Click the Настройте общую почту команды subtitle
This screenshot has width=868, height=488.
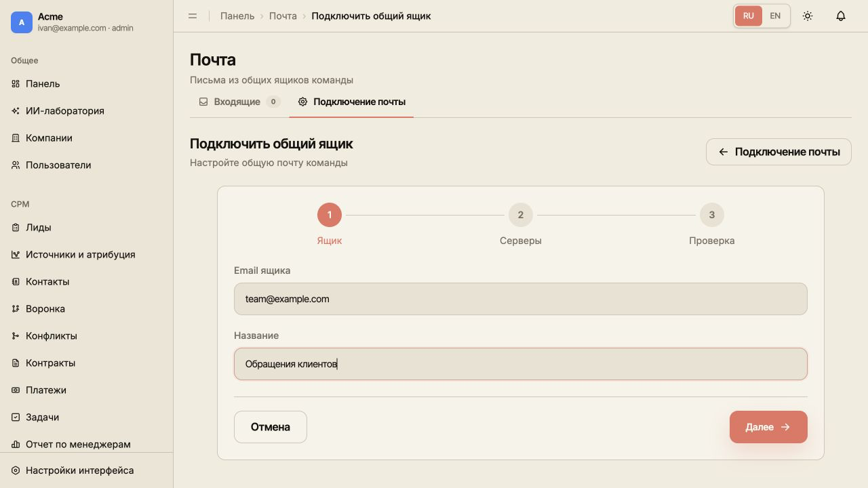tap(269, 163)
